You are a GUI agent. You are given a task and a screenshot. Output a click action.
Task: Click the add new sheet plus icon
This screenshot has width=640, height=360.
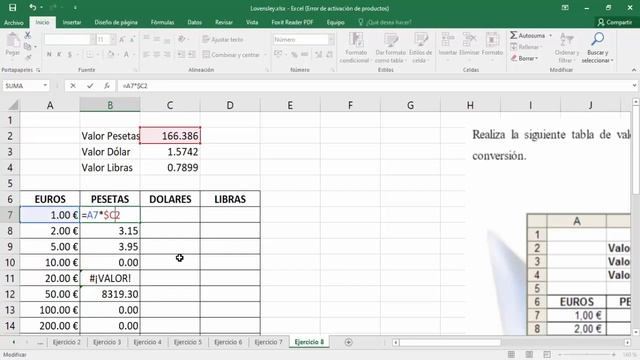click(348, 342)
